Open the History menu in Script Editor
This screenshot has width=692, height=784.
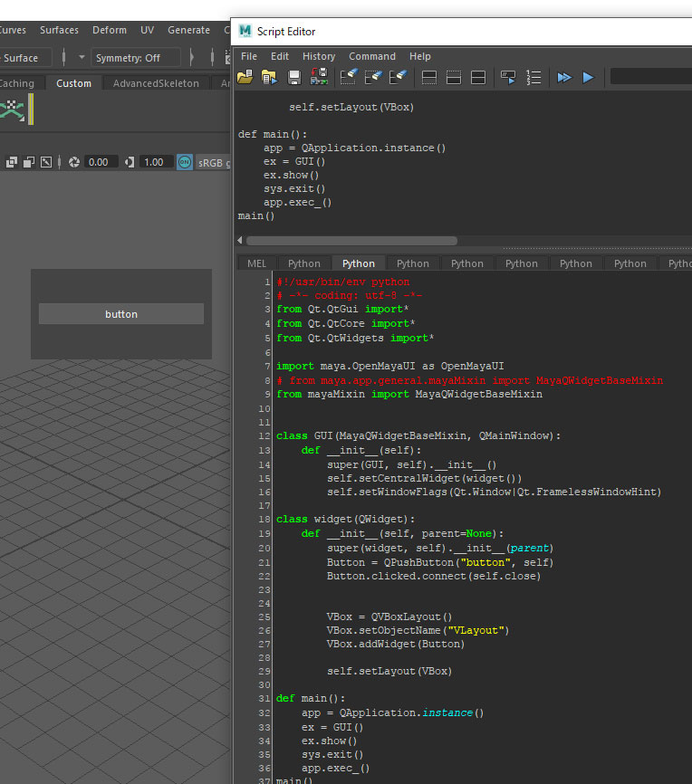[318, 56]
